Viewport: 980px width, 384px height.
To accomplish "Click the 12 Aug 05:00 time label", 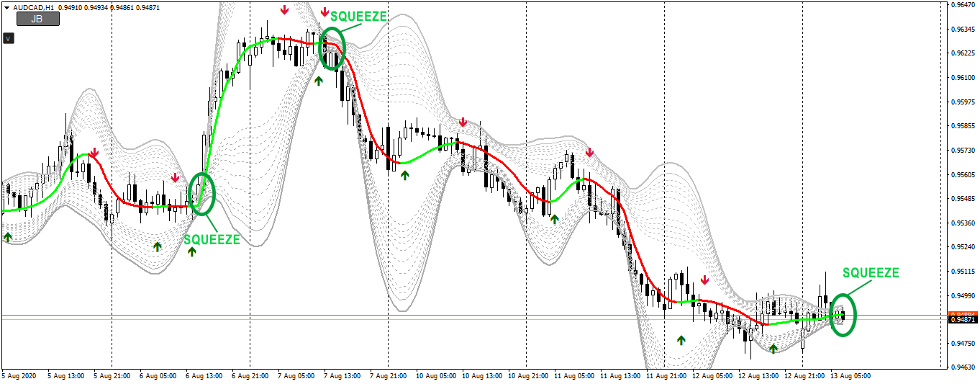I will click(x=712, y=376).
